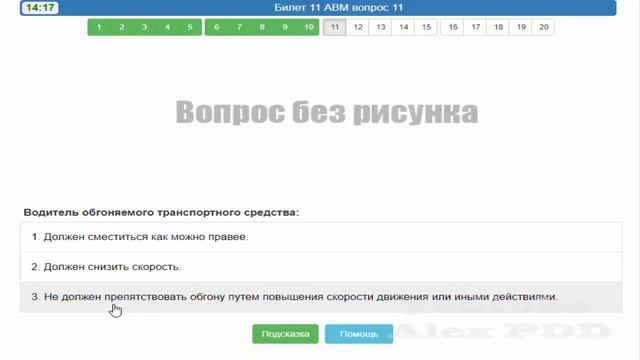
Task: Go to question 5
Action: (x=190, y=27)
